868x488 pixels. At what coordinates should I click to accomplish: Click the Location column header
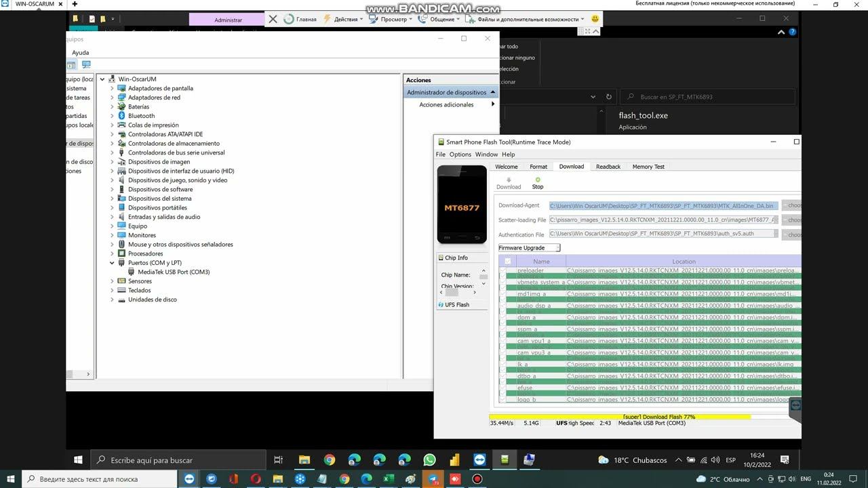click(x=684, y=261)
